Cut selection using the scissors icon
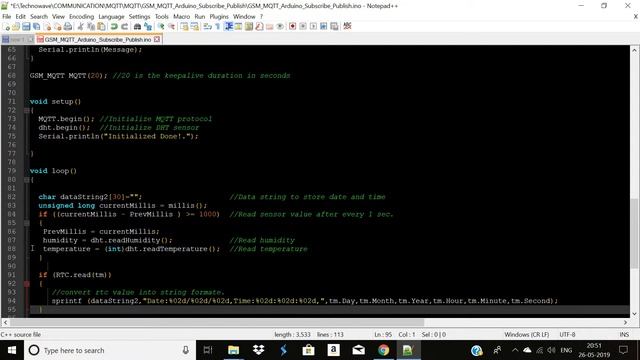 80,27
